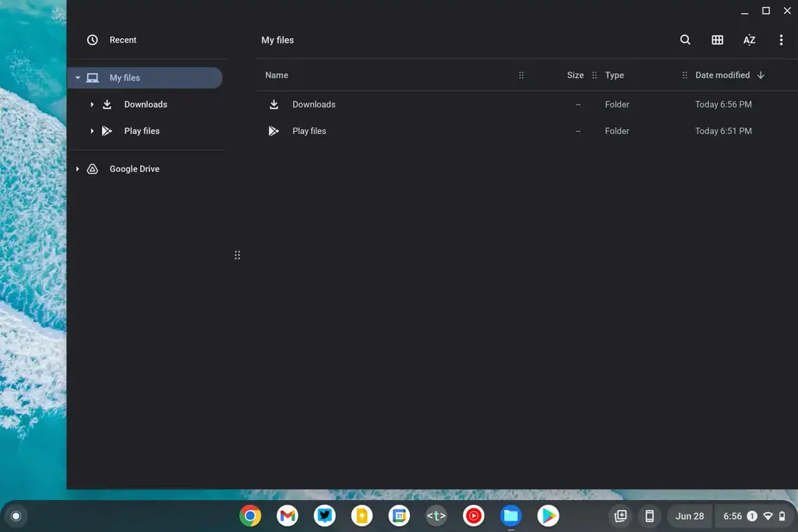Viewport: 798px width, 532px height.
Task: Open Gmail from the shelf
Action: pyautogui.click(x=288, y=516)
